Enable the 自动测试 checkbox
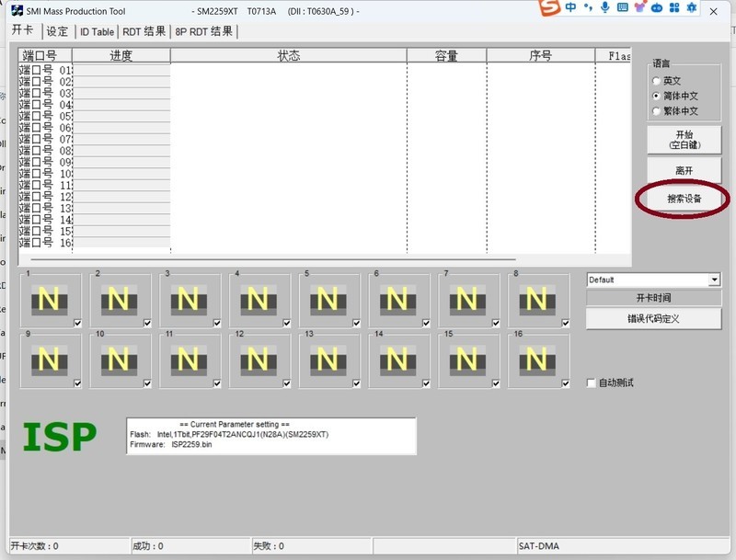The height and width of the screenshot is (560, 736). tap(592, 383)
